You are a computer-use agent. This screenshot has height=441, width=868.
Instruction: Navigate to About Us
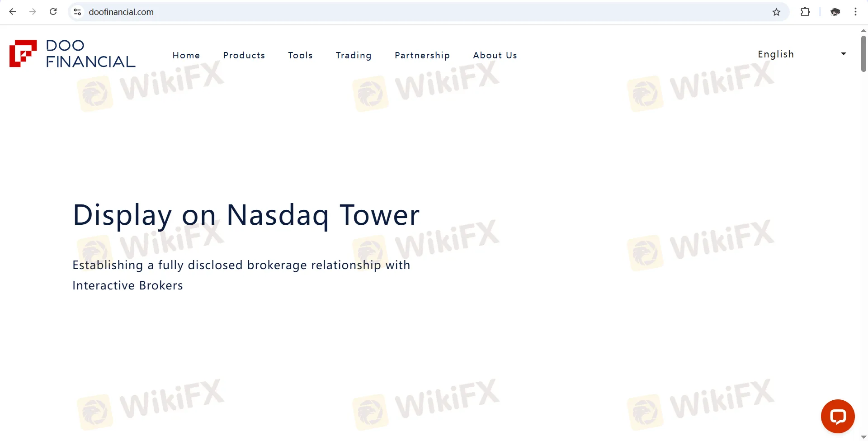(495, 55)
